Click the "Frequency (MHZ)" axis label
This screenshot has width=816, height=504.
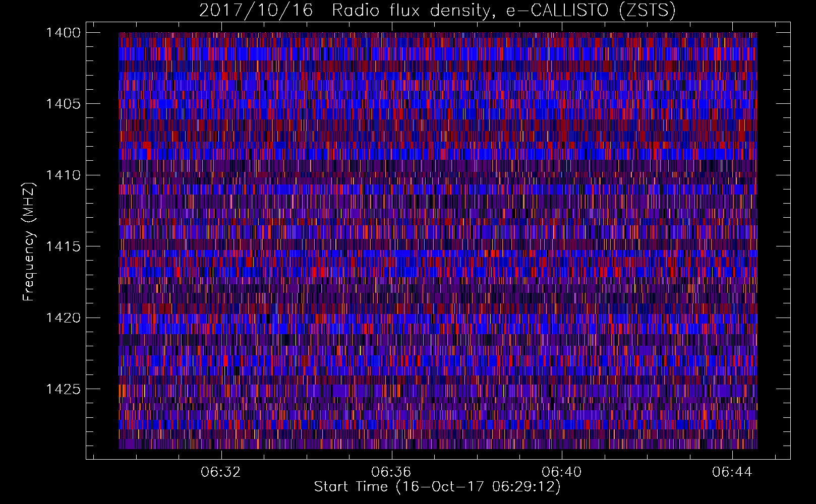tap(29, 242)
